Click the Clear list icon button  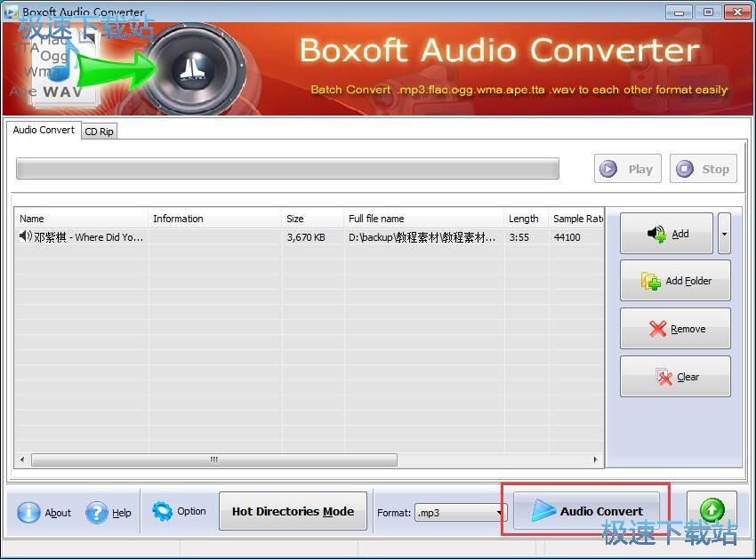[664, 377]
